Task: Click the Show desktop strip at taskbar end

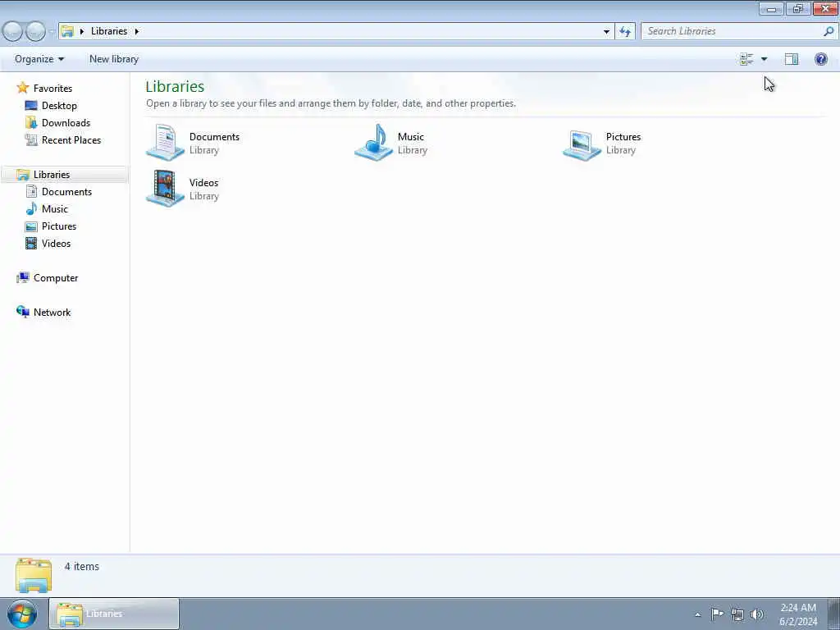Action: pos(834,614)
